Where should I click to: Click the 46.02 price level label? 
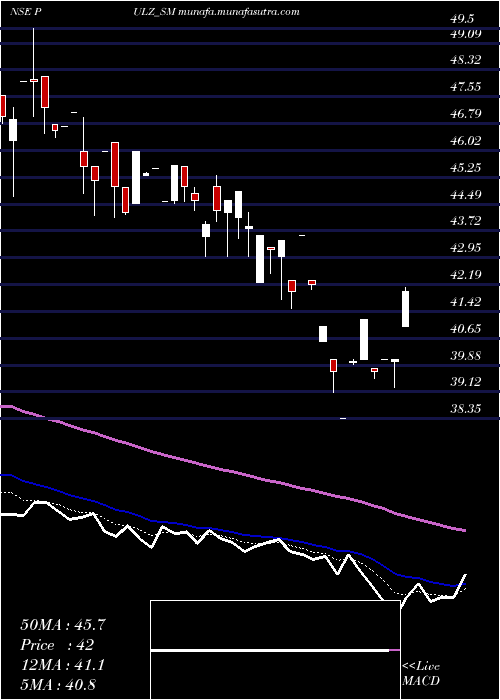click(x=465, y=141)
